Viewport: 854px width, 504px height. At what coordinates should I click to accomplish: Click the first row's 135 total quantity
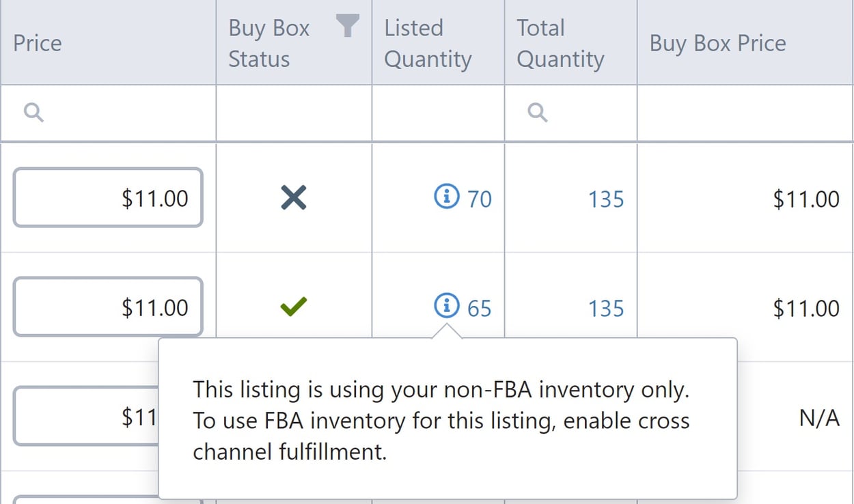click(605, 199)
